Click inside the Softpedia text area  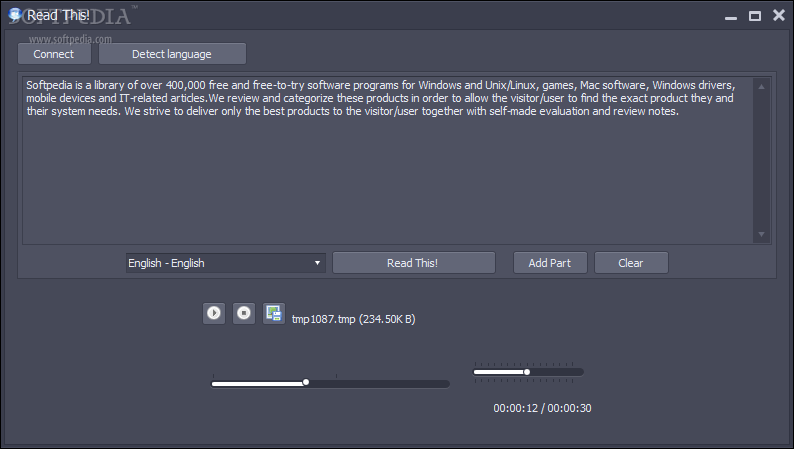[388, 160]
